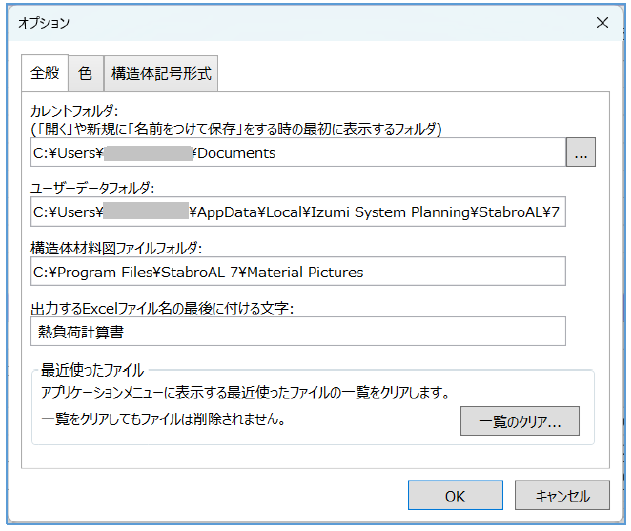Click the 熱負荷計算書 Excel suffix field
This screenshot has height=531, width=631.
[x=298, y=331]
